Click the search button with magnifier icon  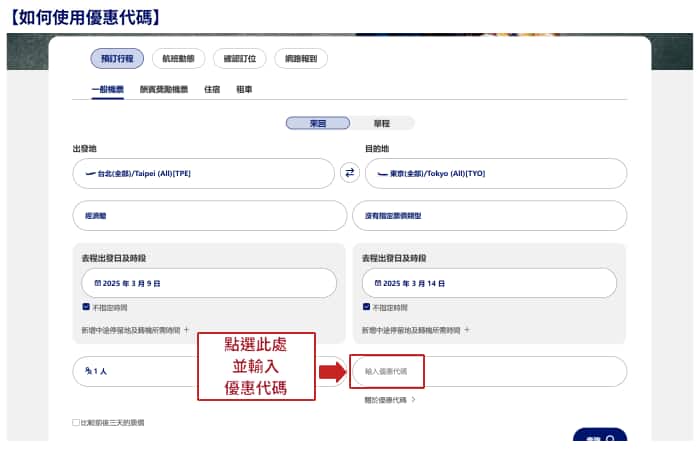[600, 438]
